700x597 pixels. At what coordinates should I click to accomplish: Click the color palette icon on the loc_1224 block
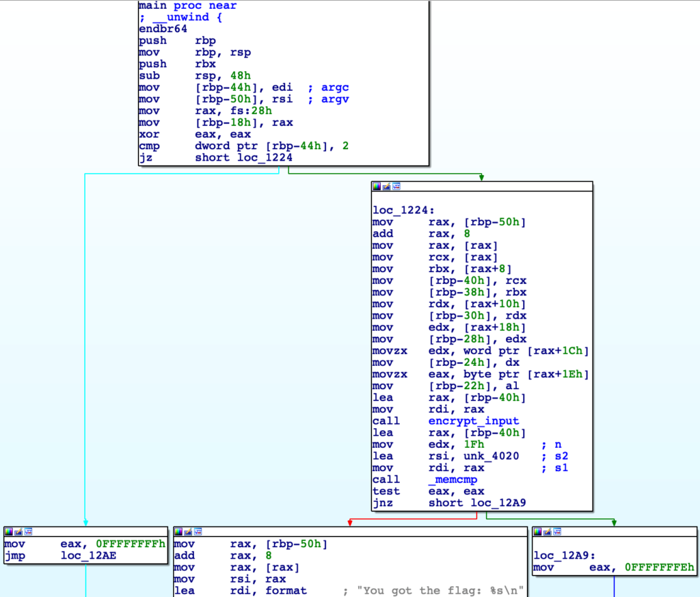click(376, 186)
